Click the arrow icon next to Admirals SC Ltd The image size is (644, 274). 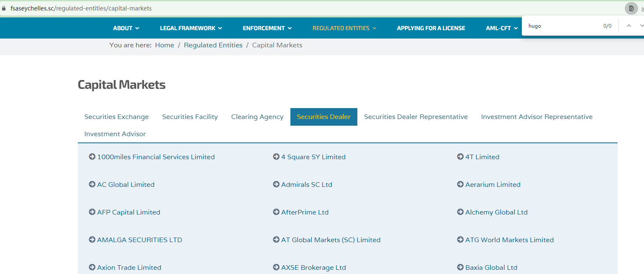[x=276, y=184]
